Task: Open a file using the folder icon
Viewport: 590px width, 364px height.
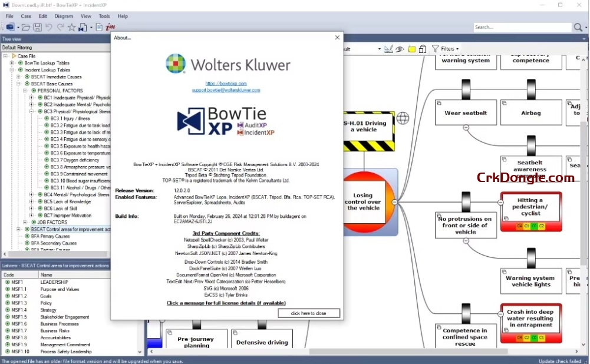Action: pyautogui.click(x=26, y=27)
